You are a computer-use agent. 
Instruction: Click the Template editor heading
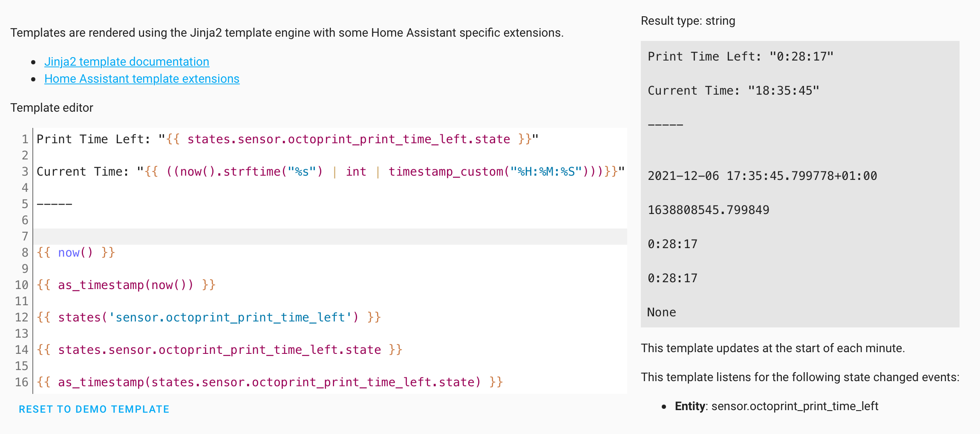(x=52, y=107)
